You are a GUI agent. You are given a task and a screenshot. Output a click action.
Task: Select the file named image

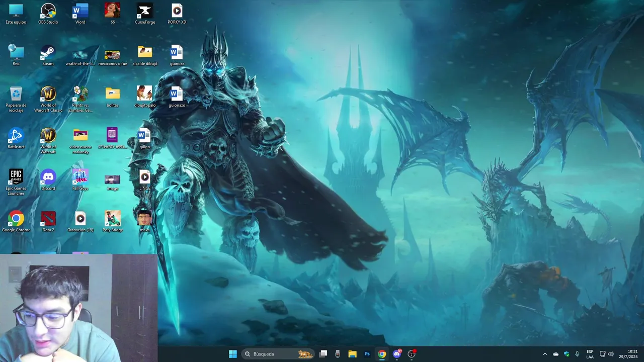click(x=112, y=182)
